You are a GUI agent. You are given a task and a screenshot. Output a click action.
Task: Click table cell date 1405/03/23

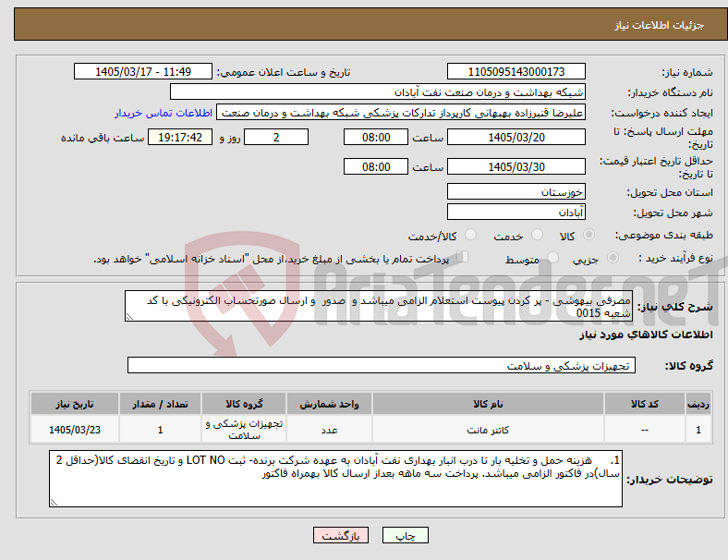point(75,430)
